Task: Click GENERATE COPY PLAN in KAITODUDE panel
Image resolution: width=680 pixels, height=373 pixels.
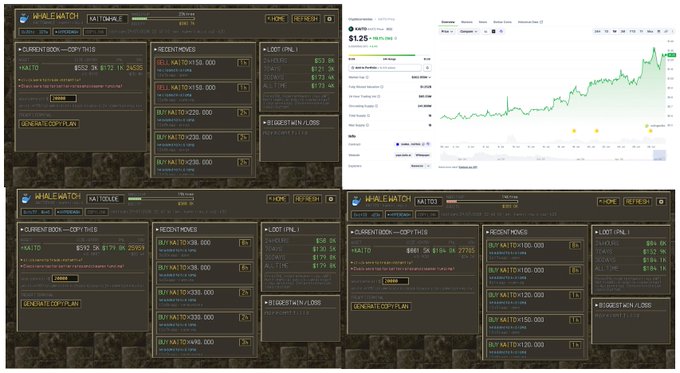Action: pos(51,304)
